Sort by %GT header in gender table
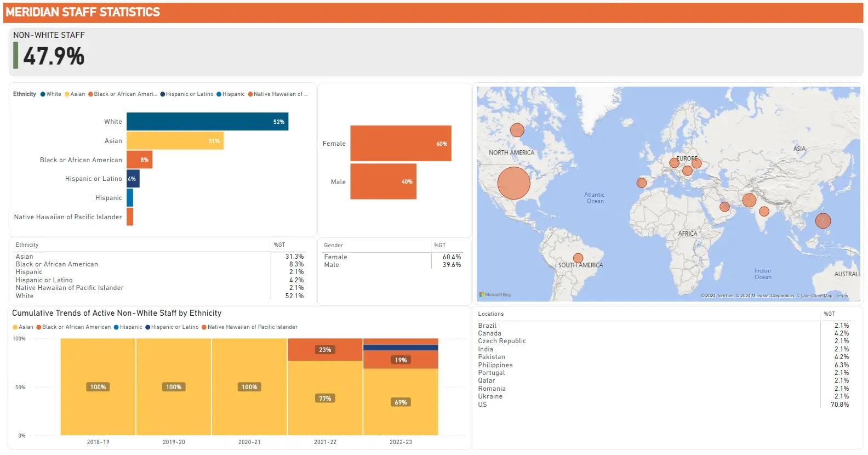 [x=440, y=246]
